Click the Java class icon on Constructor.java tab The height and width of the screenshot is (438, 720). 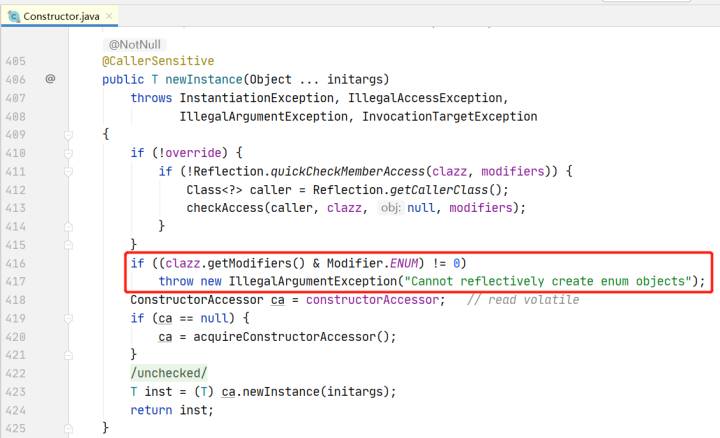pyautogui.click(x=14, y=17)
